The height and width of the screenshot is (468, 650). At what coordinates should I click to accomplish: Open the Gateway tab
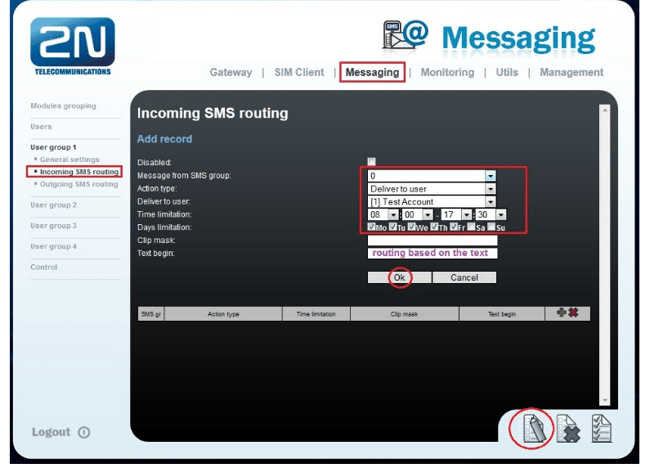click(x=230, y=73)
